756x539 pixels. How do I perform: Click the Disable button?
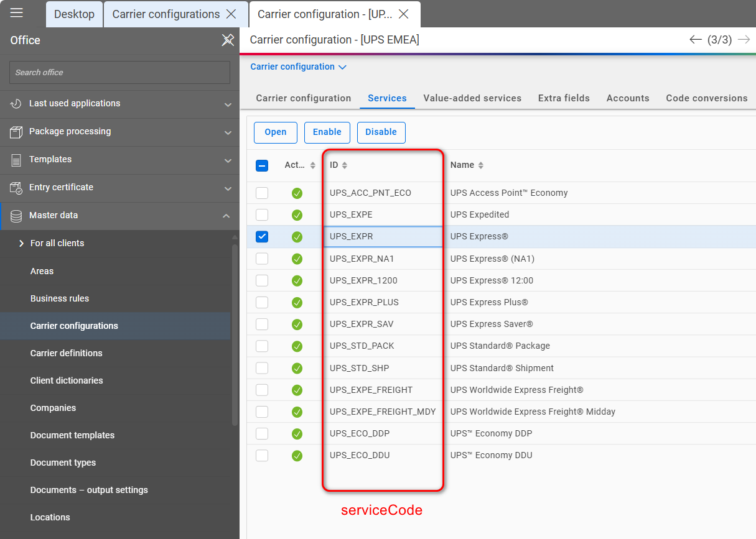[381, 132]
